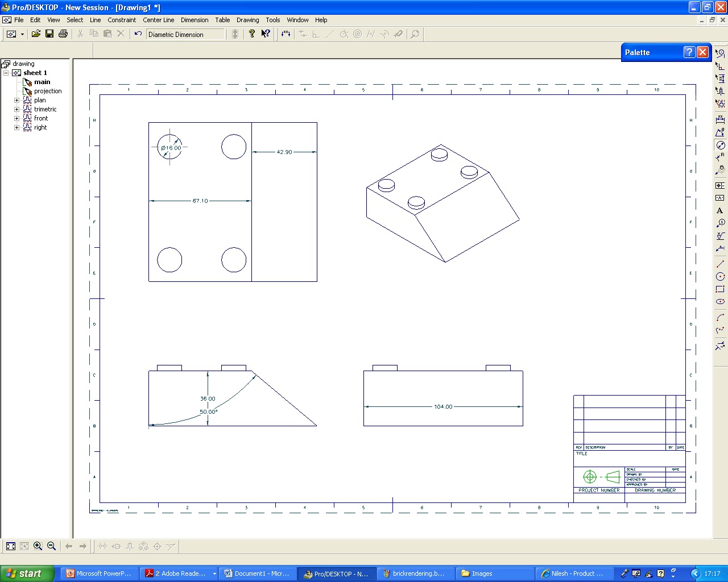The width and height of the screenshot is (728, 582).
Task: Click the Diametric Dimension name field
Action: [185, 34]
